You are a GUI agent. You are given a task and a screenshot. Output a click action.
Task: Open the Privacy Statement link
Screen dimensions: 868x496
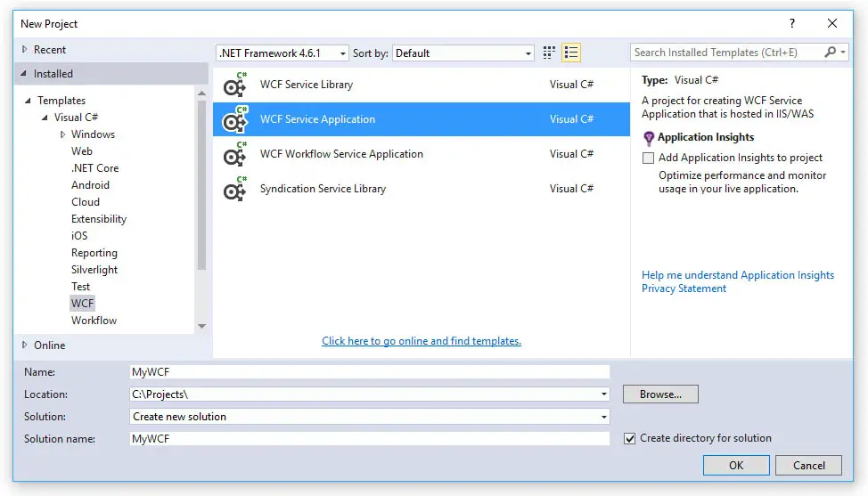684,289
